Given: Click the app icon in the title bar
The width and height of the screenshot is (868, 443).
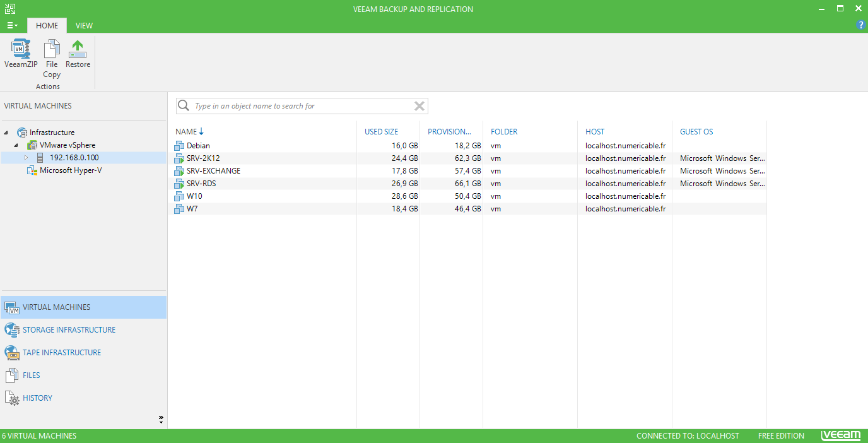Looking at the screenshot, I should (9, 9).
